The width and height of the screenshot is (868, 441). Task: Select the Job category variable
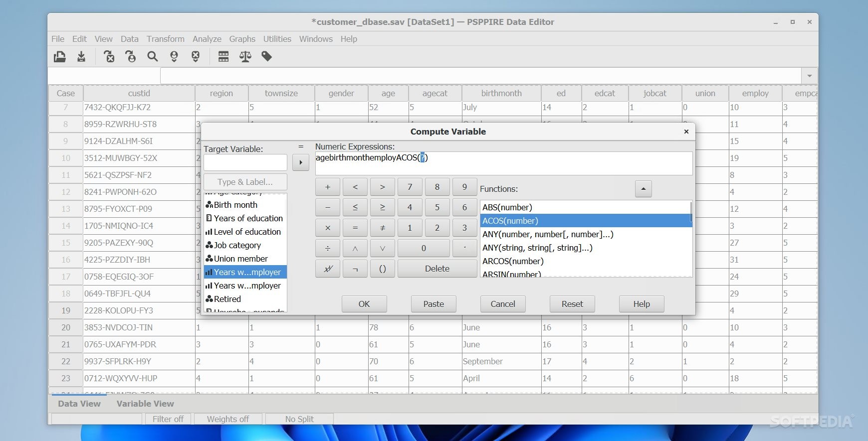click(x=245, y=245)
